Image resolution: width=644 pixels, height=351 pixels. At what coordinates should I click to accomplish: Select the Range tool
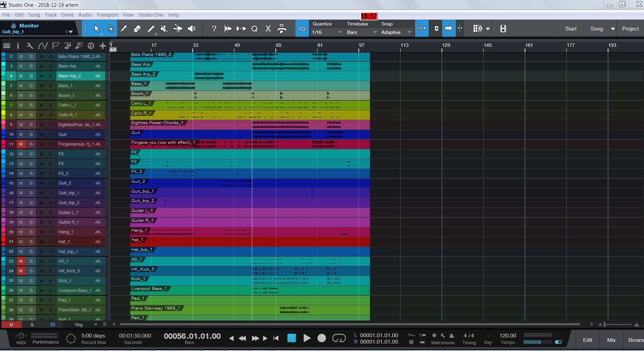coord(111,29)
